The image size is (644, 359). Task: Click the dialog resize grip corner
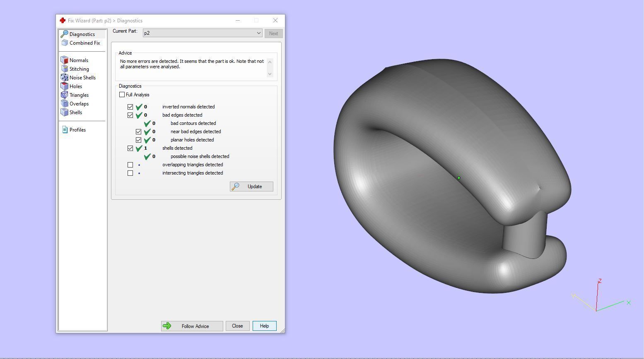(282, 330)
